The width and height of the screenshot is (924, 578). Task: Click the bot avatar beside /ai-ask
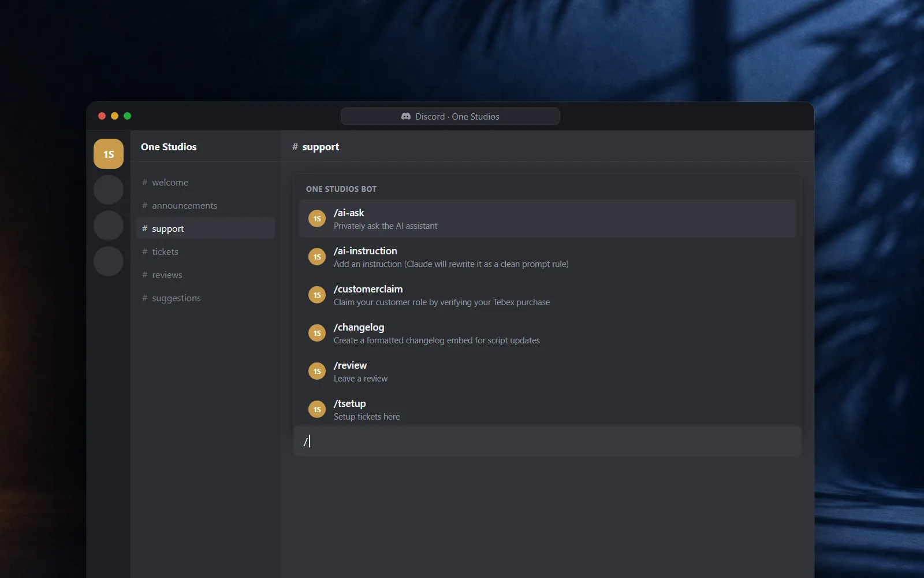point(317,218)
